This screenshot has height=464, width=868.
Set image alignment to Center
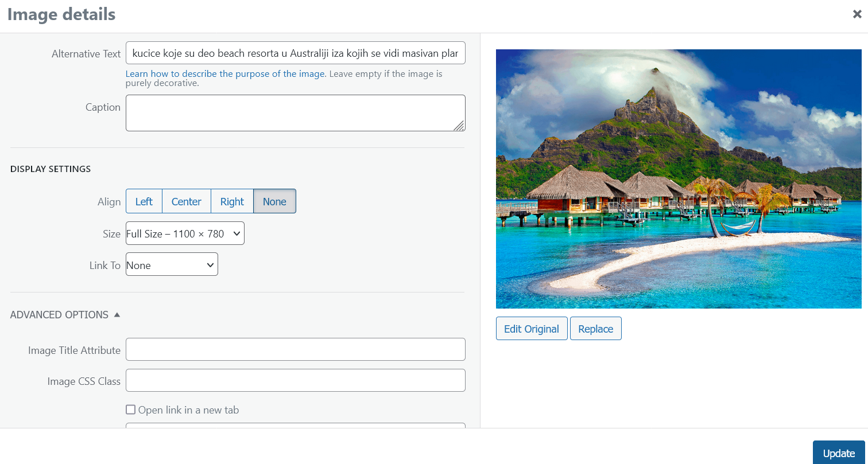coord(187,201)
